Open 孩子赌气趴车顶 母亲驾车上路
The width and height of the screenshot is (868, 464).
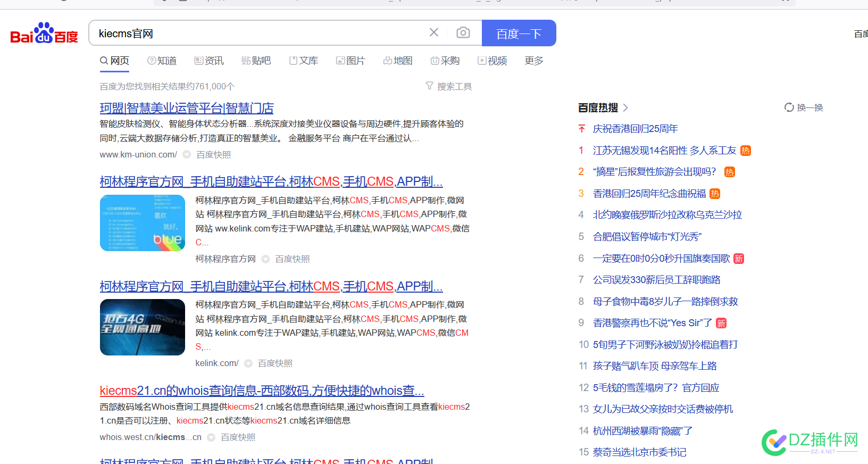click(655, 366)
